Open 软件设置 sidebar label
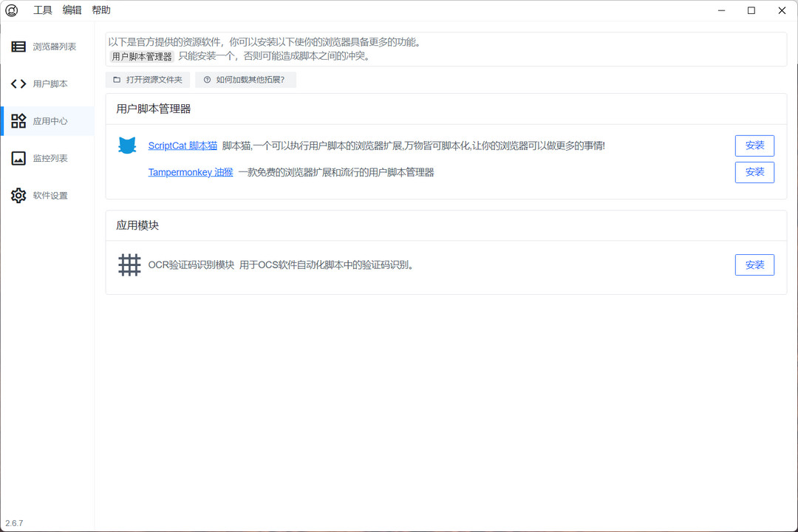Viewport: 798px width, 532px height. tap(50, 196)
